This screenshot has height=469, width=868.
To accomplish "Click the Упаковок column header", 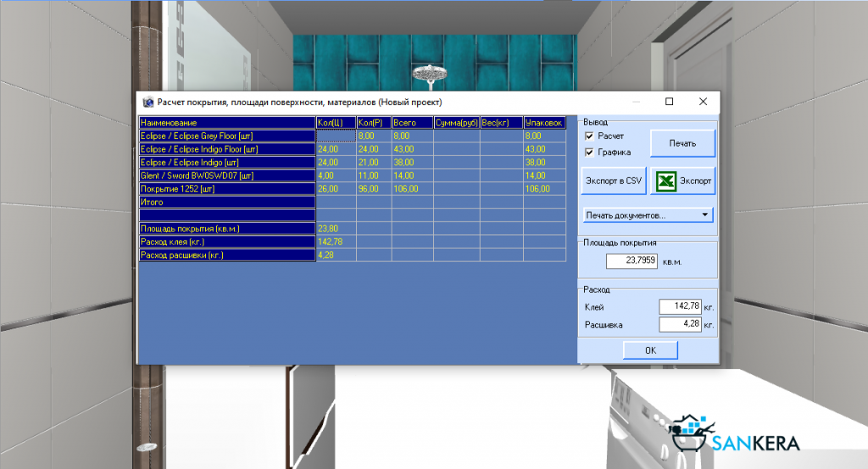I will tap(544, 123).
